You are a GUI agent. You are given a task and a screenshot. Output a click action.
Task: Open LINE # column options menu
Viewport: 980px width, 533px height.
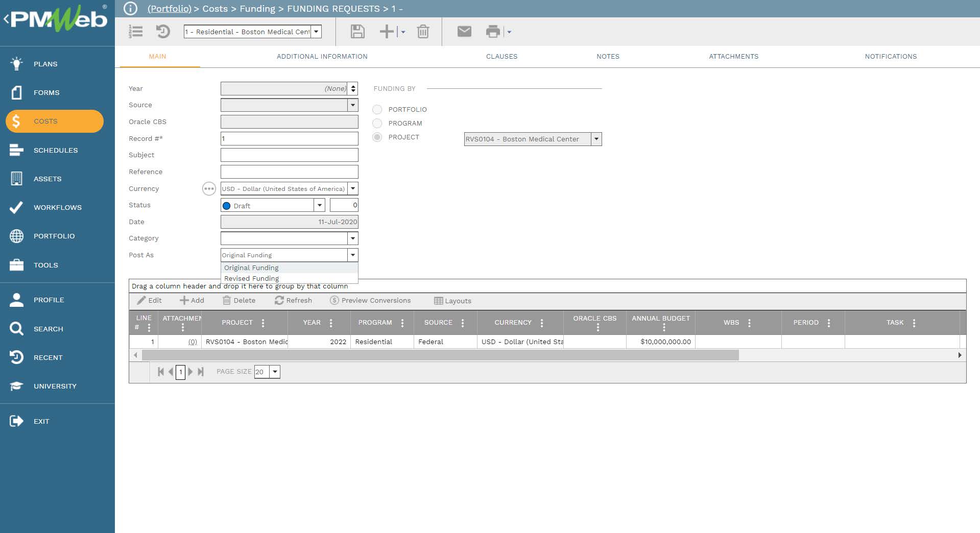[149, 327]
